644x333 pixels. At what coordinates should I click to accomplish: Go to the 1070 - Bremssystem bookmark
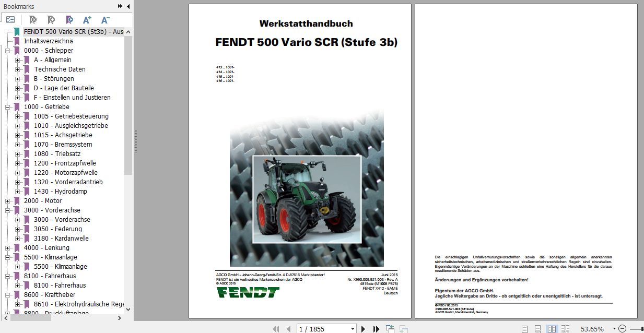click(63, 145)
